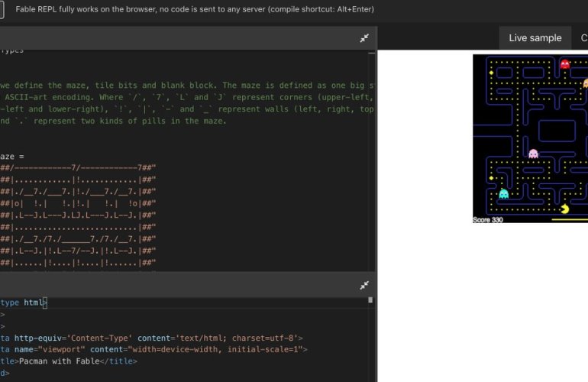This screenshot has width=588, height=382.
Task: Click the yellow Pacman character
Action: pyautogui.click(x=564, y=208)
